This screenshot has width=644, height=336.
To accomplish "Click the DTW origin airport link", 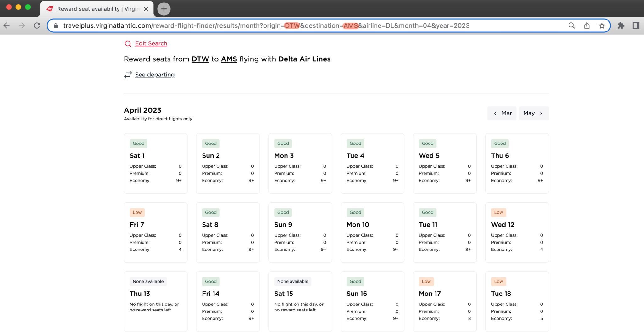I will (x=200, y=59).
